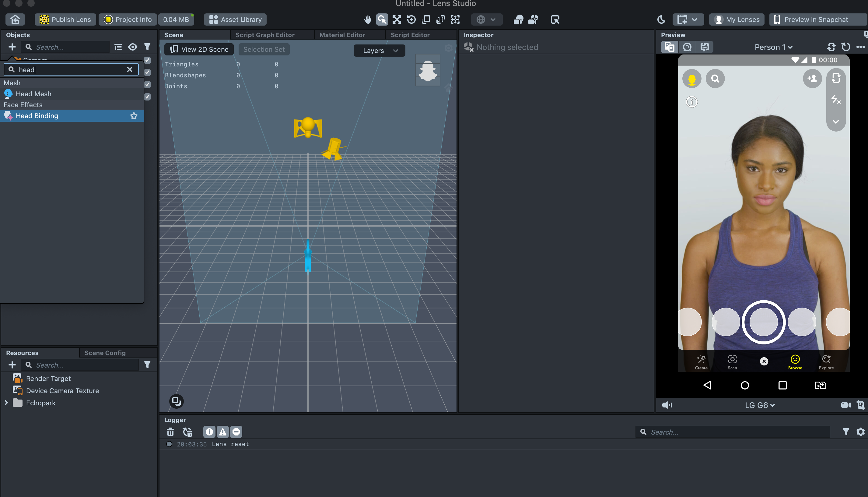The width and height of the screenshot is (868, 497).
Task: Star the Head Binding result
Action: 134,116
